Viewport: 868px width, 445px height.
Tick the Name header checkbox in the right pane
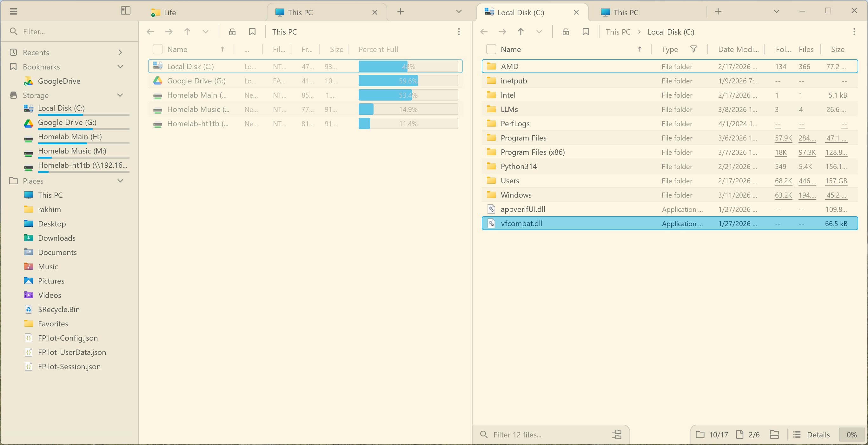(491, 49)
